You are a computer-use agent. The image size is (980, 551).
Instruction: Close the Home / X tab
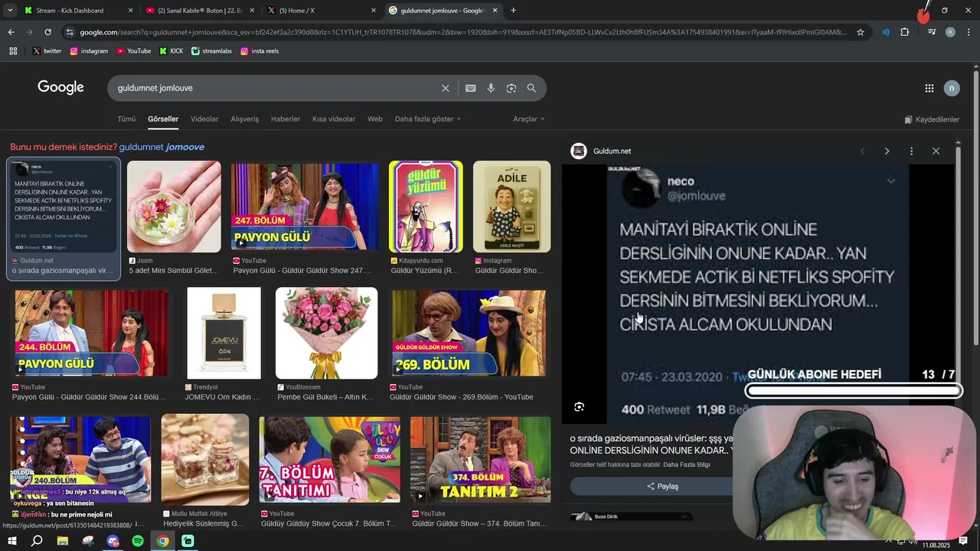pos(374,11)
